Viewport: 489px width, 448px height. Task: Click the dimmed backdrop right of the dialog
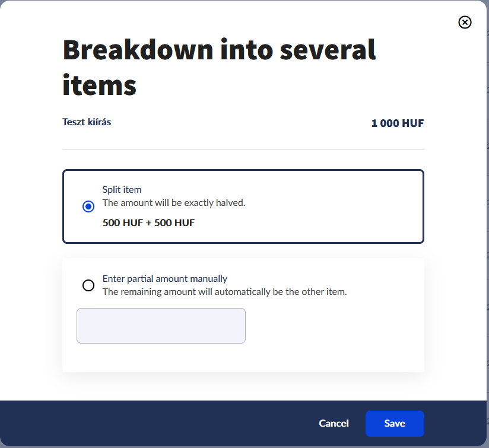(x=487, y=237)
